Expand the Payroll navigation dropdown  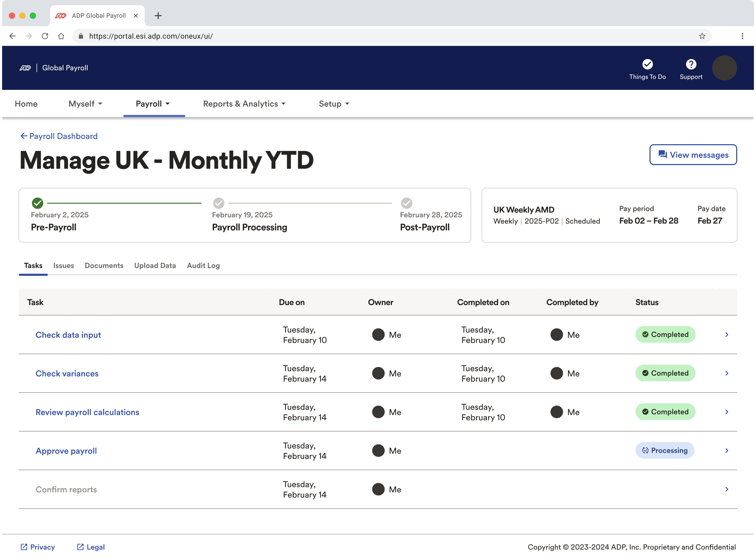pos(153,104)
